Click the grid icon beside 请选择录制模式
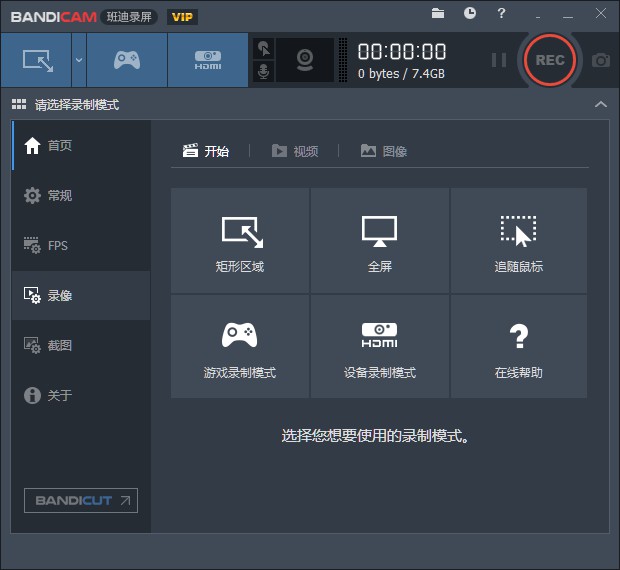This screenshot has height=570, width=620. click(x=19, y=104)
